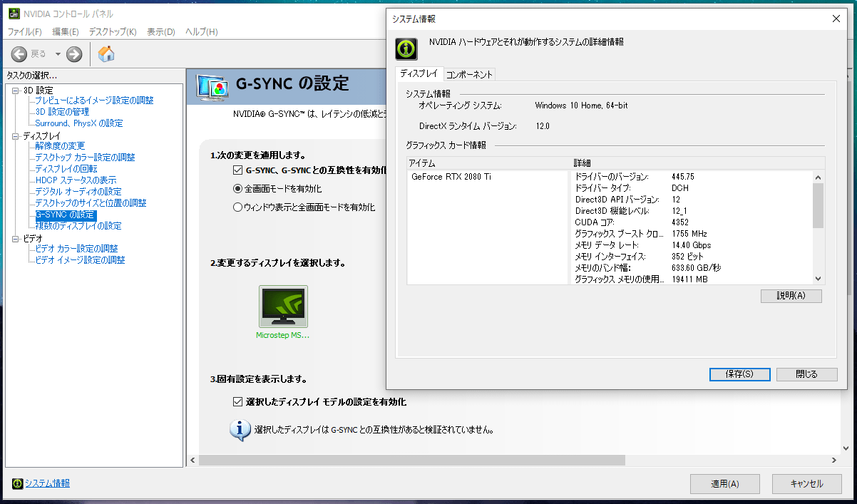The image size is (857, 504).
Task: Click scroll-down arrow of details list
Action: click(818, 279)
